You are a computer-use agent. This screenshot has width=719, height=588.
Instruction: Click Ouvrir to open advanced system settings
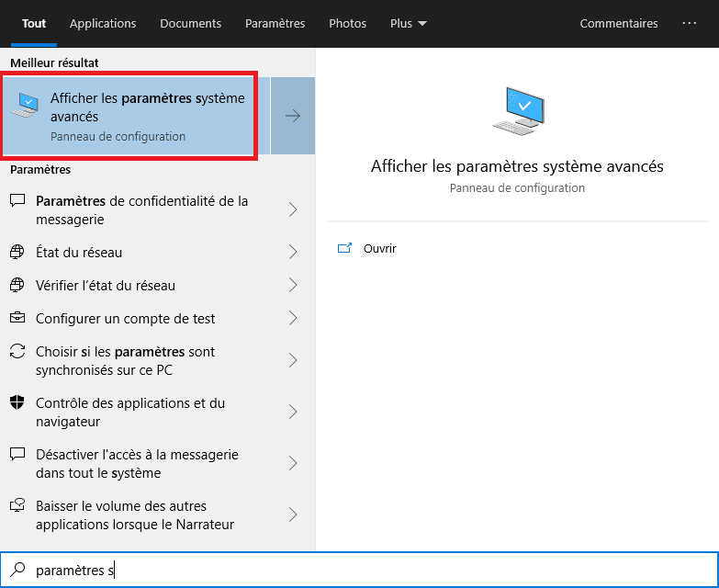pyautogui.click(x=379, y=248)
